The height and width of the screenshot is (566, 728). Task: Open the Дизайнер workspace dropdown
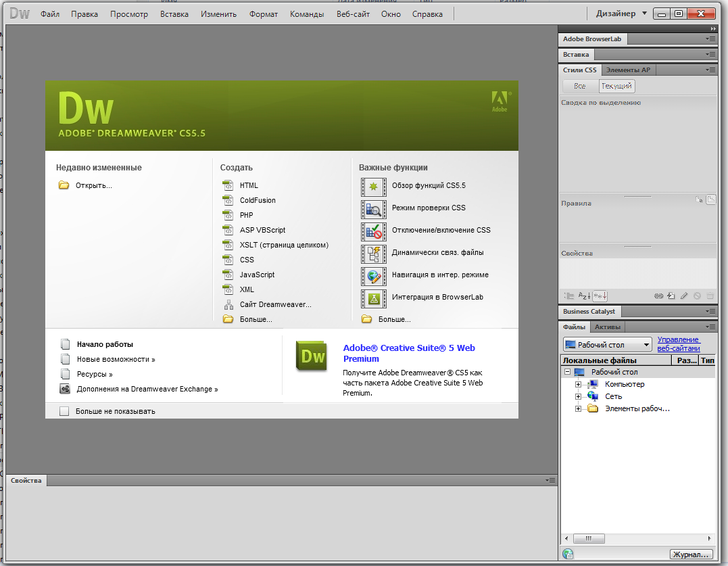click(621, 14)
